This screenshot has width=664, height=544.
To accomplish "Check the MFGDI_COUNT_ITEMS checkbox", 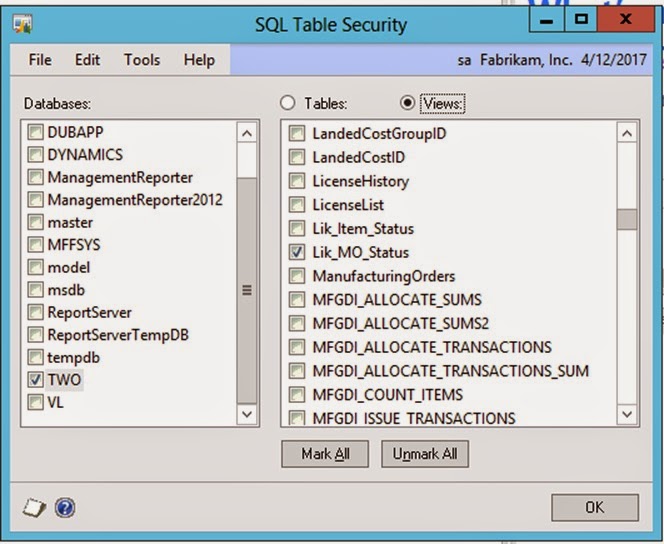I will click(x=296, y=395).
